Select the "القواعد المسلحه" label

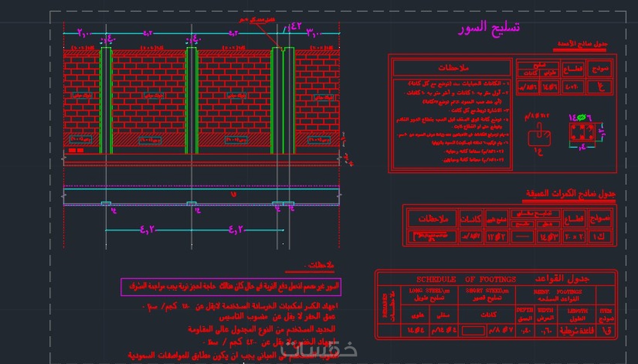tap(558, 299)
